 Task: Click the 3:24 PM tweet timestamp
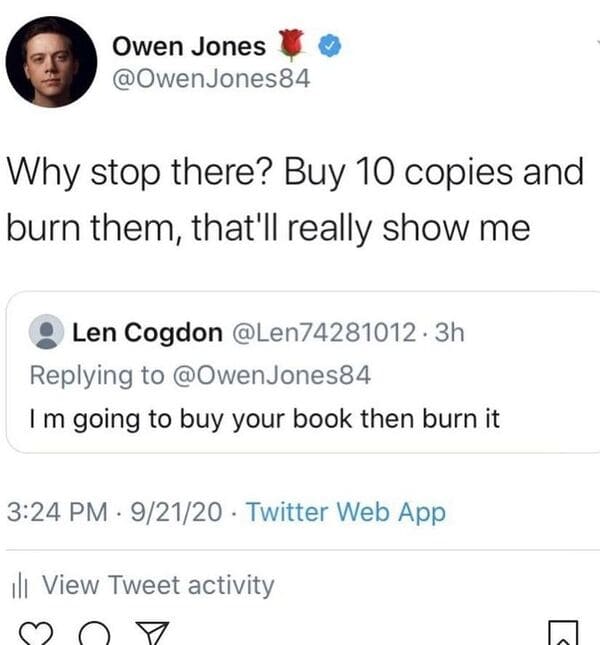pyautogui.click(x=57, y=512)
